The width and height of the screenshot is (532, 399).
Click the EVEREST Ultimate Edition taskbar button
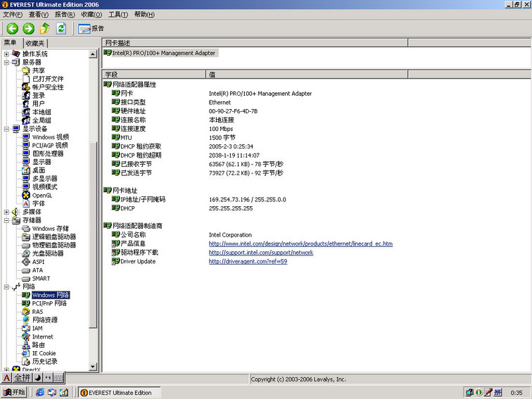coord(120,393)
